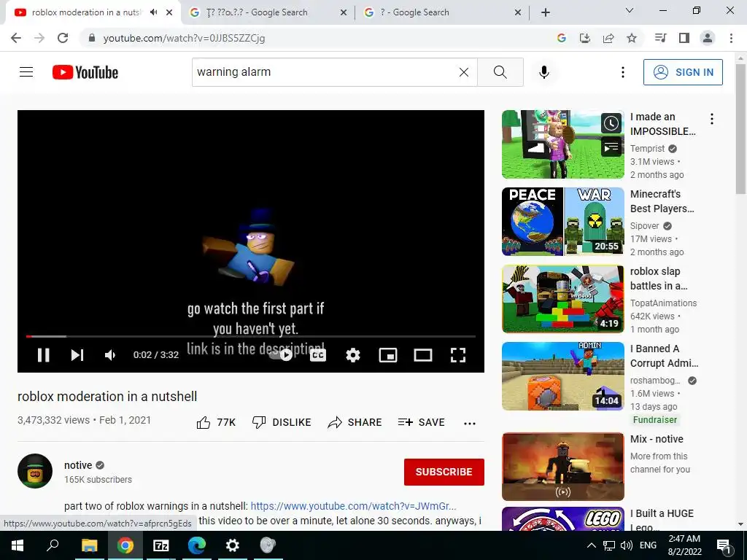Enter full screen video mode
This screenshot has height=560, width=747.
tap(458, 355)
